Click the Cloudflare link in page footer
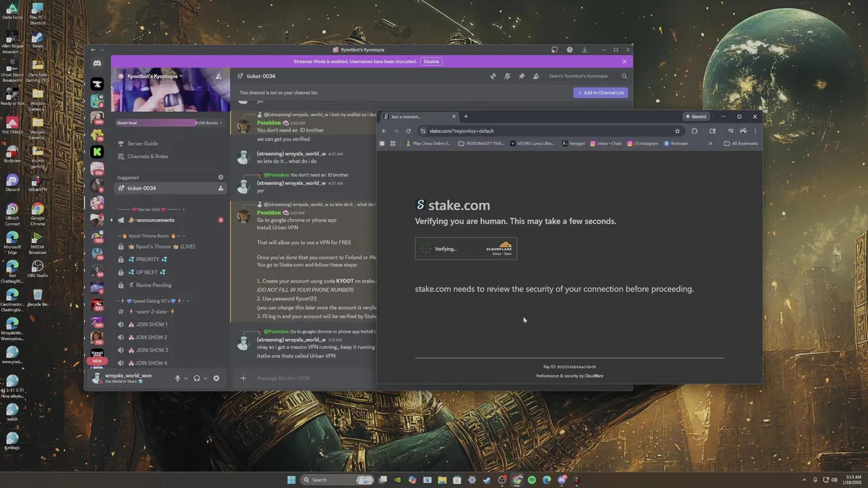The height and width of the screenshot is (488, 868). click(x=594, y=375)
